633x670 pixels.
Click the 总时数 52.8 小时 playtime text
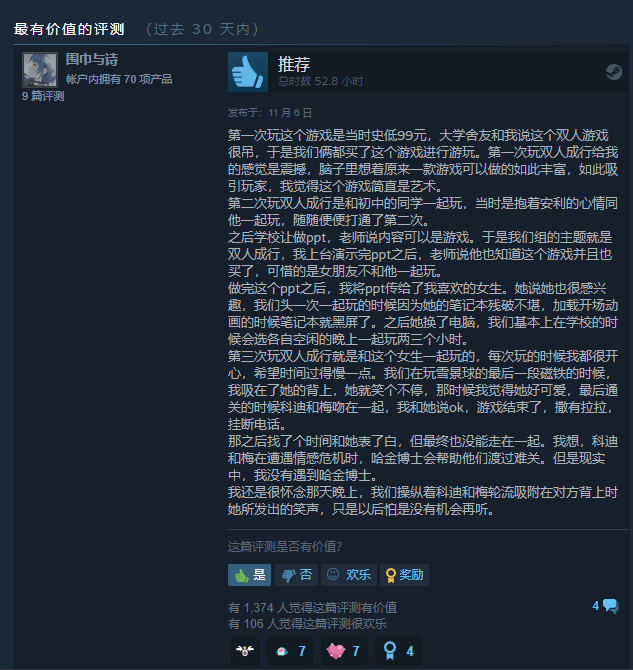321,81
